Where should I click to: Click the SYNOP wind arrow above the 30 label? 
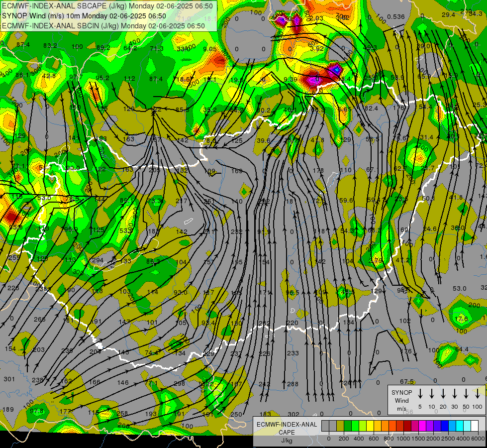point(454,394)
